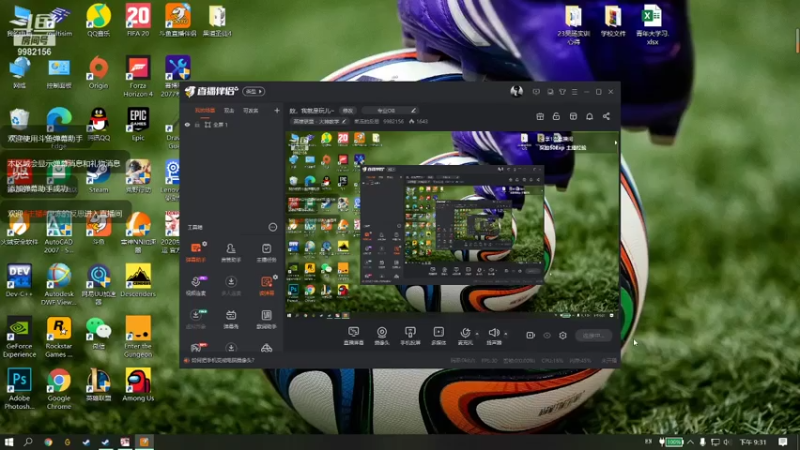Image resolution: width=800 pixels, height=450 pixels.
Task: Click the skin shirt icon in title bar
Action: 562,92
